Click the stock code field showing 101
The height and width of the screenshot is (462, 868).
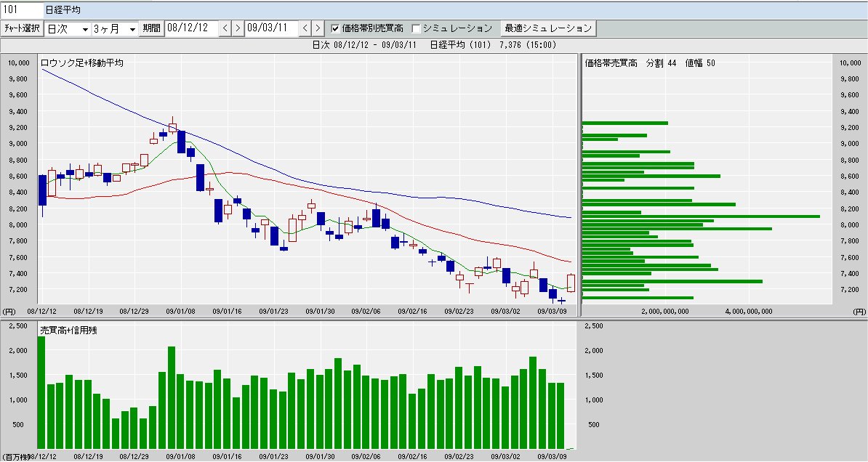(20, 10)
